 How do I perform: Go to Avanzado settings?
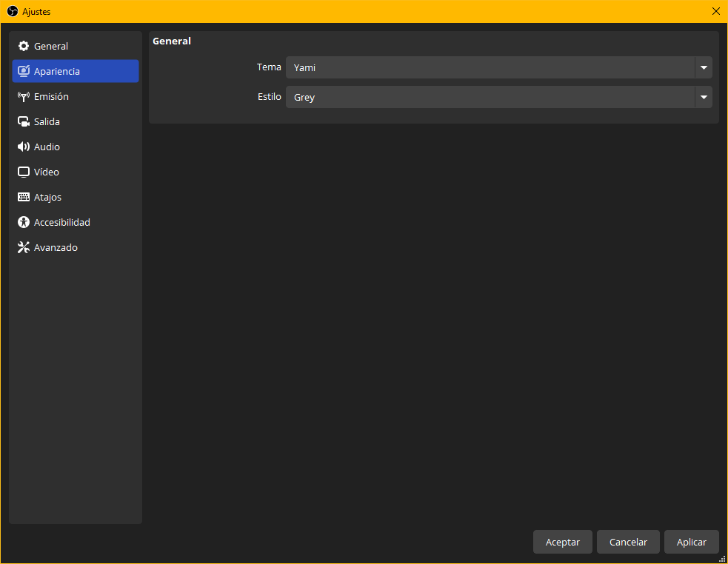point(76,247)
